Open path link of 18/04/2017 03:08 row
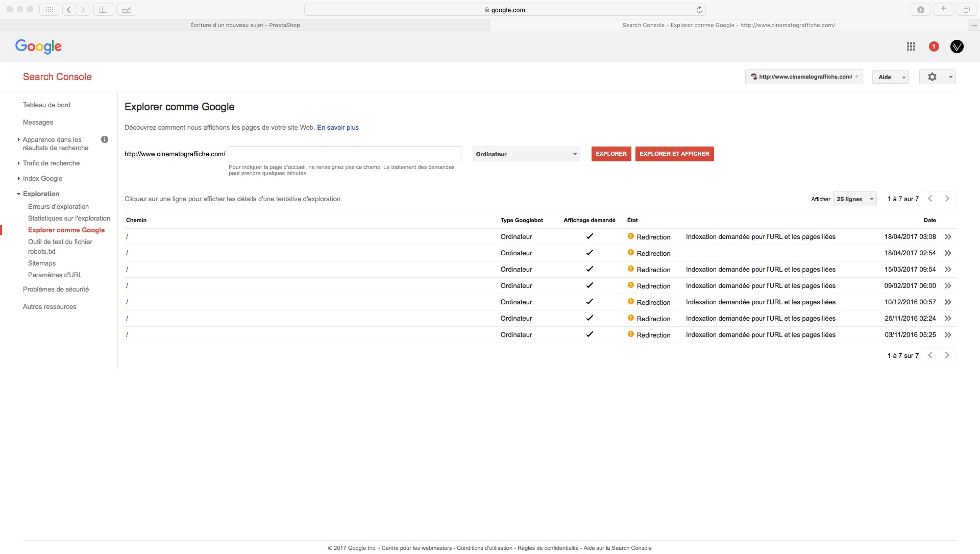980x554 pixels. (127, 237)
